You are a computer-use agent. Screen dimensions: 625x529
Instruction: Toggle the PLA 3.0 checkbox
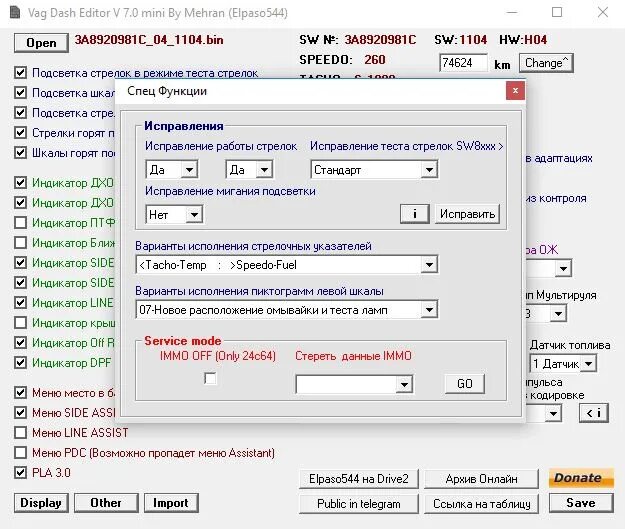[20, 472]
